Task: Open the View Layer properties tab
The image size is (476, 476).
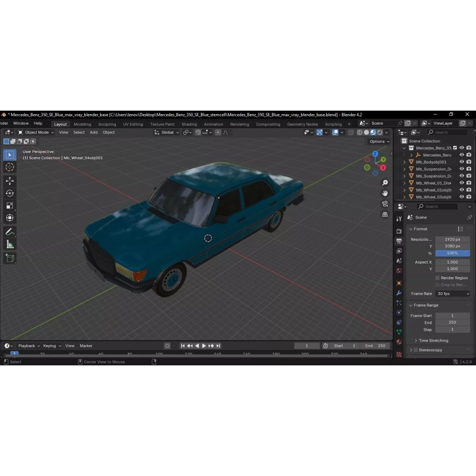Action: (x=399, y=251)
